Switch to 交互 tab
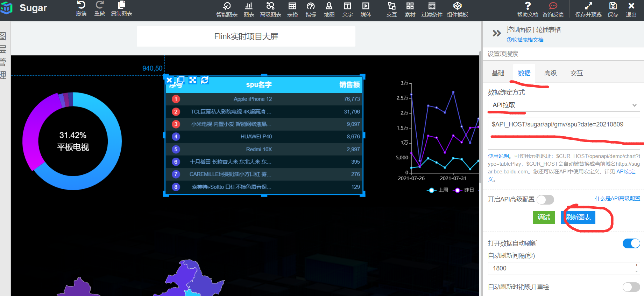The width and height of the screenshot is (644, 296). coord(576,73)
